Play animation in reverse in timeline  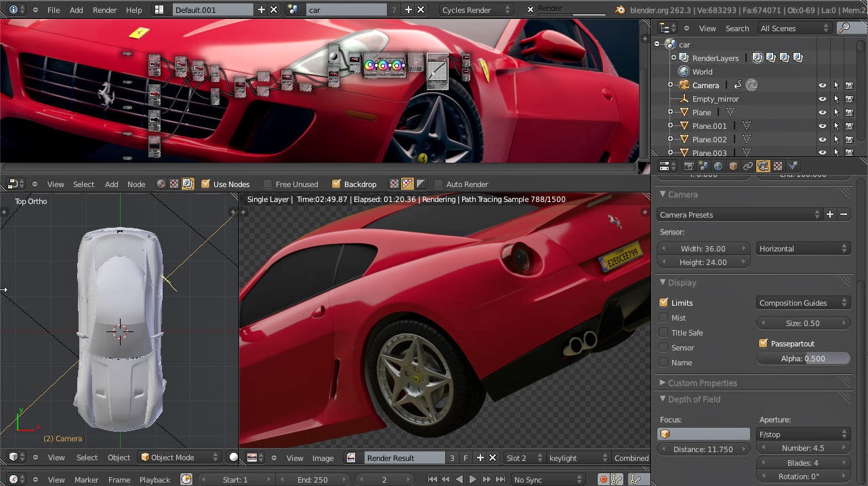coord(459,479)
